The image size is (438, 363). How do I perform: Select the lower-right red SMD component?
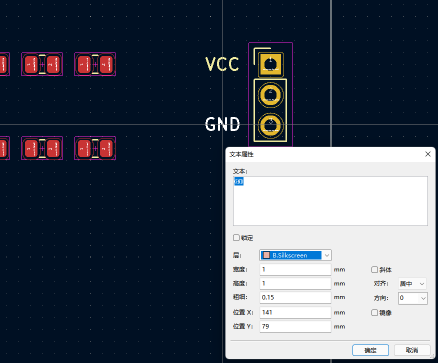tap(95, 148)
